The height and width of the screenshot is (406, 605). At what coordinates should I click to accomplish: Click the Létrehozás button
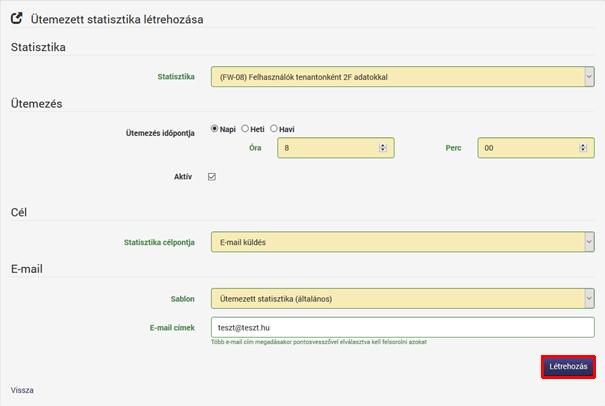coord(568,367)
